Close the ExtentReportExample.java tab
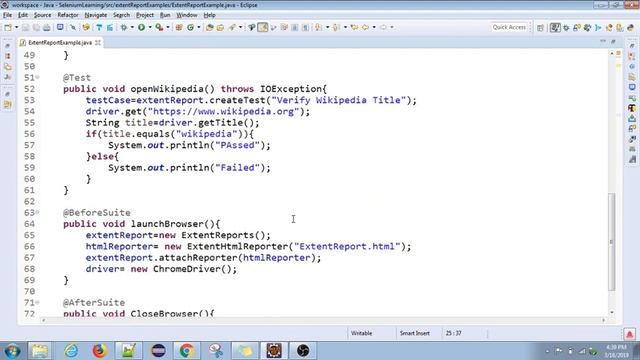Viewport: 640px width, 360px height. click(98, 42)
